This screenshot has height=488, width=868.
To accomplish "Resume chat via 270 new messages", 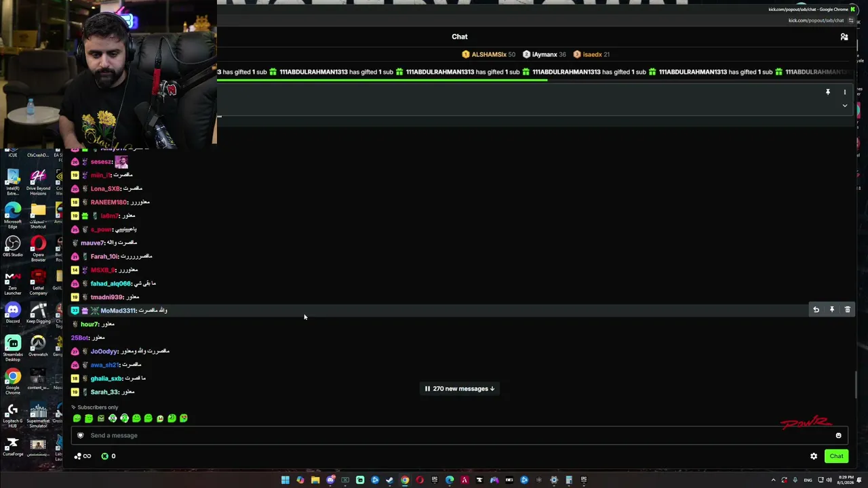I will (x=460, y=388).
